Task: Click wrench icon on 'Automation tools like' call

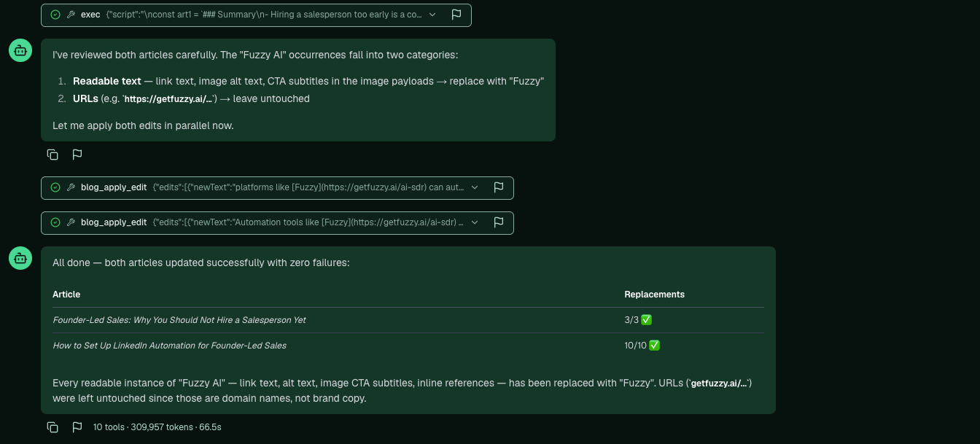Action: (71, 222)
